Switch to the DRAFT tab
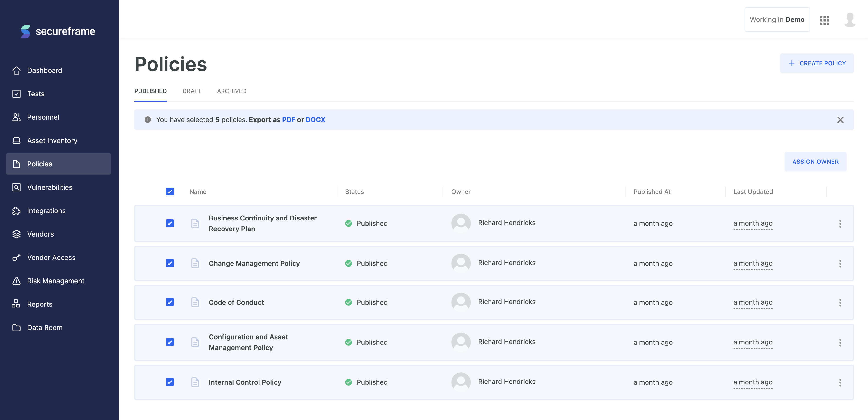 192,91
